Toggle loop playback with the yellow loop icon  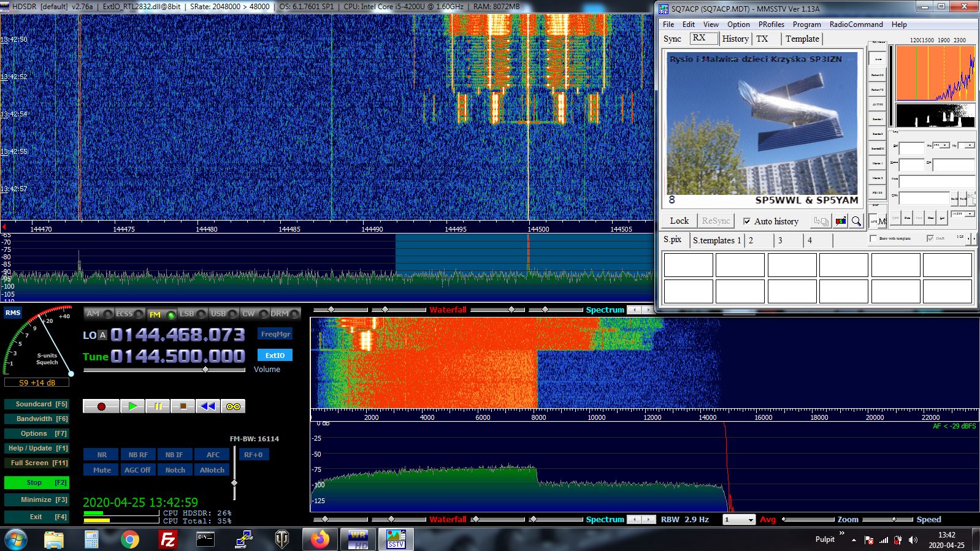[x=233, y=406]
